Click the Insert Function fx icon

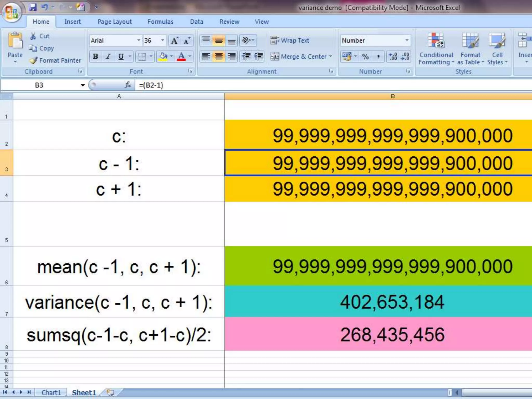(x=128, y=85)
